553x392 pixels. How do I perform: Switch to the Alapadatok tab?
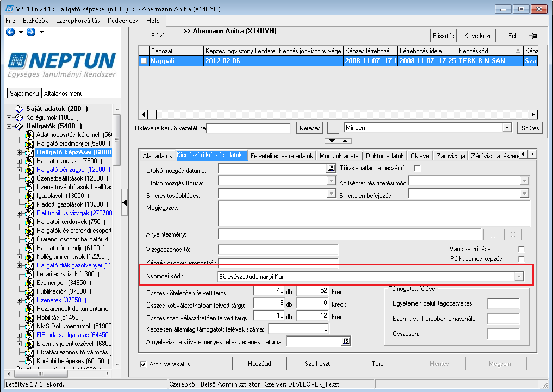(158, 156)
